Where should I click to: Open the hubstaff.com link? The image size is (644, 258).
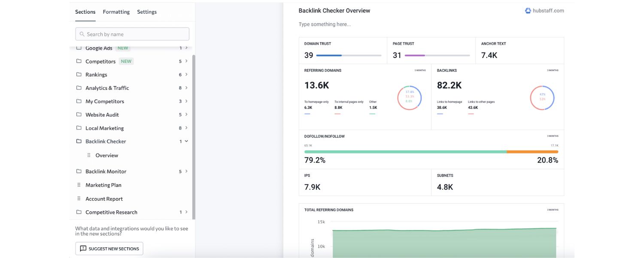pos(548,10)
